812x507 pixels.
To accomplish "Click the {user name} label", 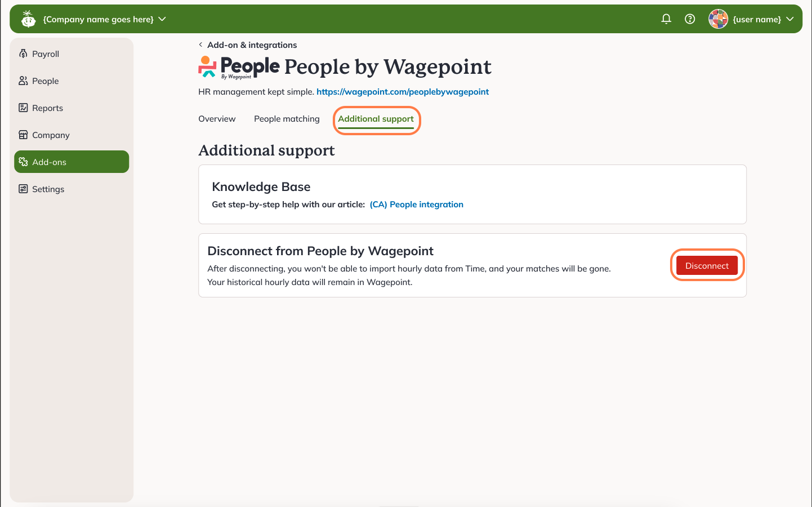I will [757, 19].
